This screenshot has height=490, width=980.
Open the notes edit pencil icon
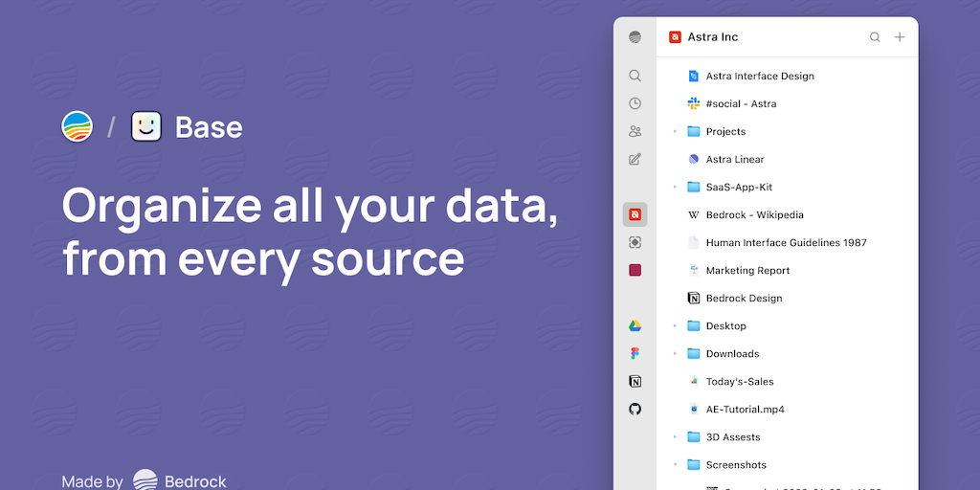pos(635,160)
